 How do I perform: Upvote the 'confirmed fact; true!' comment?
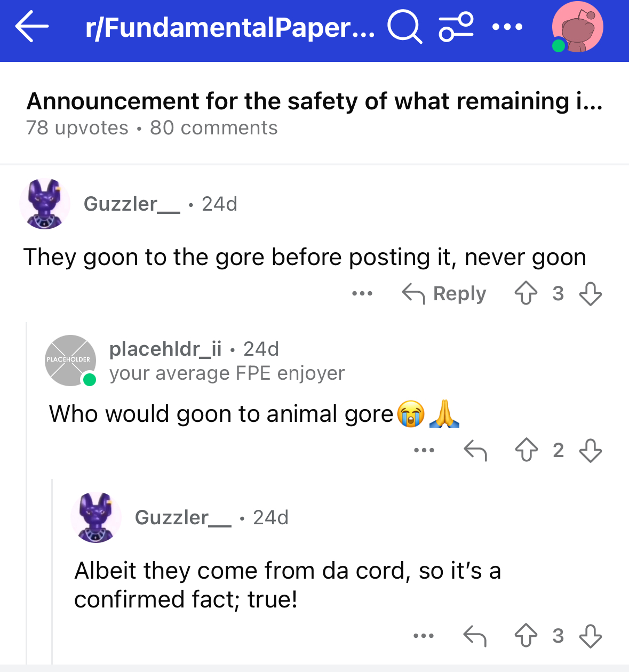coord(526,636)
